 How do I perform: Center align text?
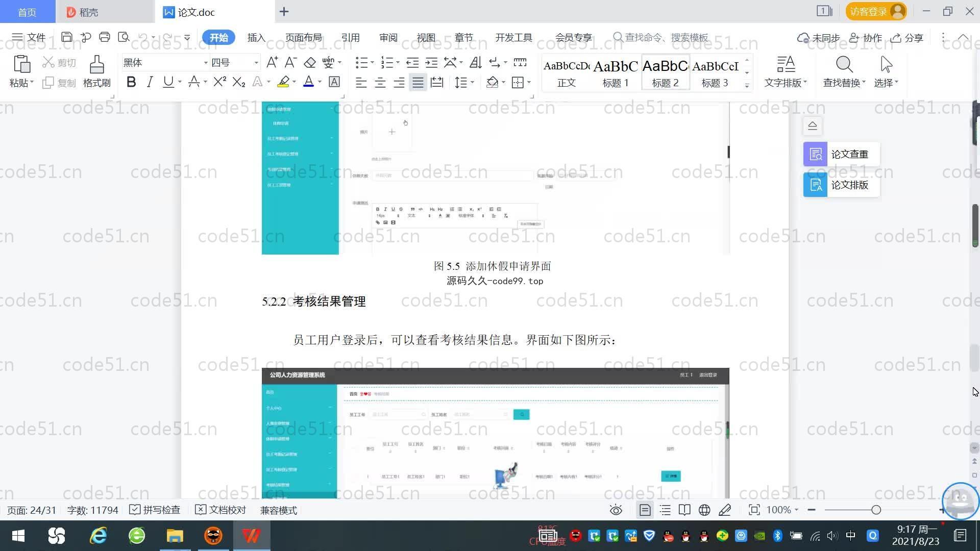[x=380, y=82]
